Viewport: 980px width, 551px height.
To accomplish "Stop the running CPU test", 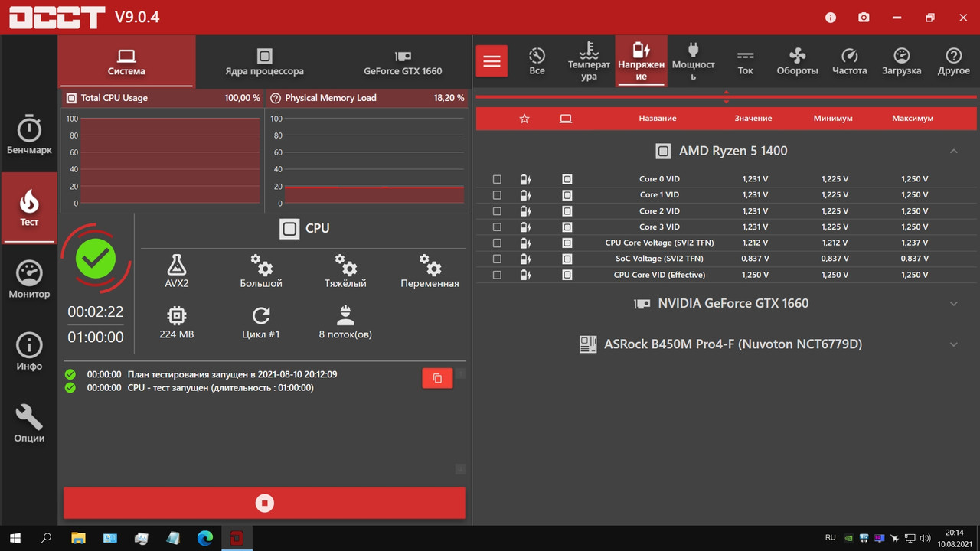I will (264, 503).
